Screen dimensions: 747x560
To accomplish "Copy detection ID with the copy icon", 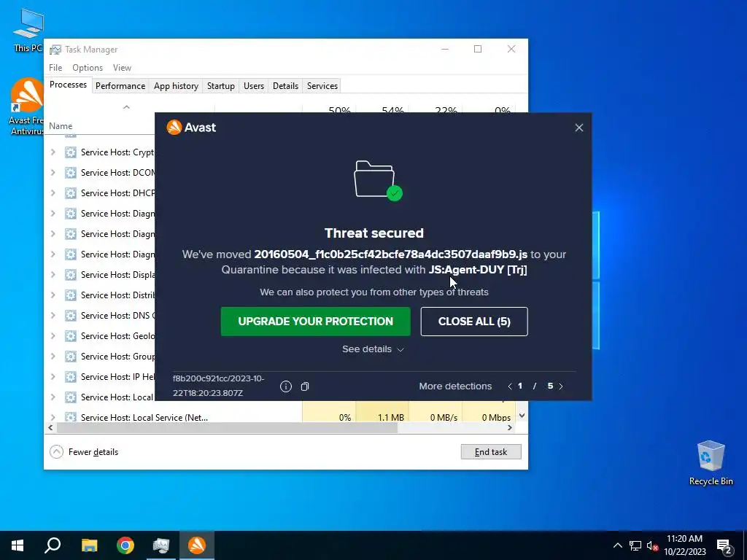I will pyautogui.click(x=305, y=386).
